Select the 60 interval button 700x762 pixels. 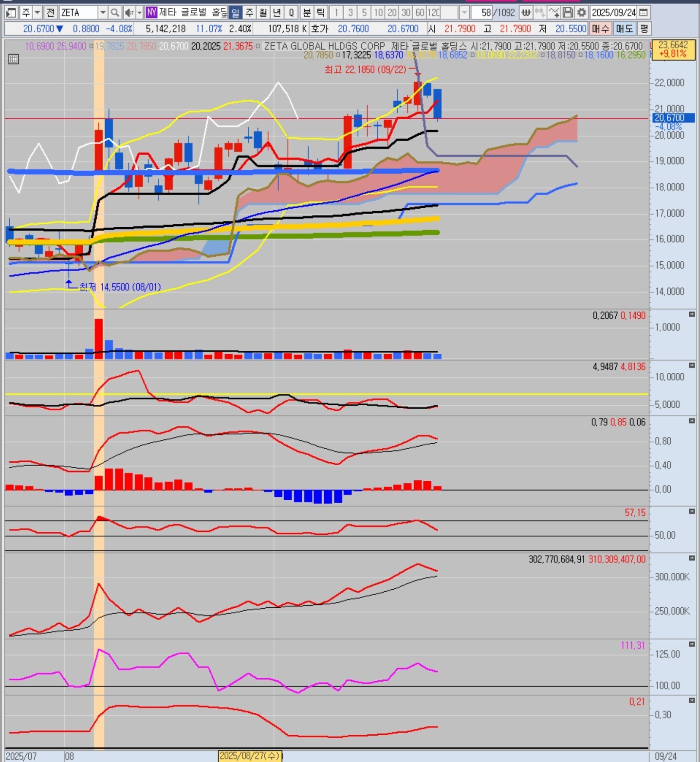click(420, 12)
